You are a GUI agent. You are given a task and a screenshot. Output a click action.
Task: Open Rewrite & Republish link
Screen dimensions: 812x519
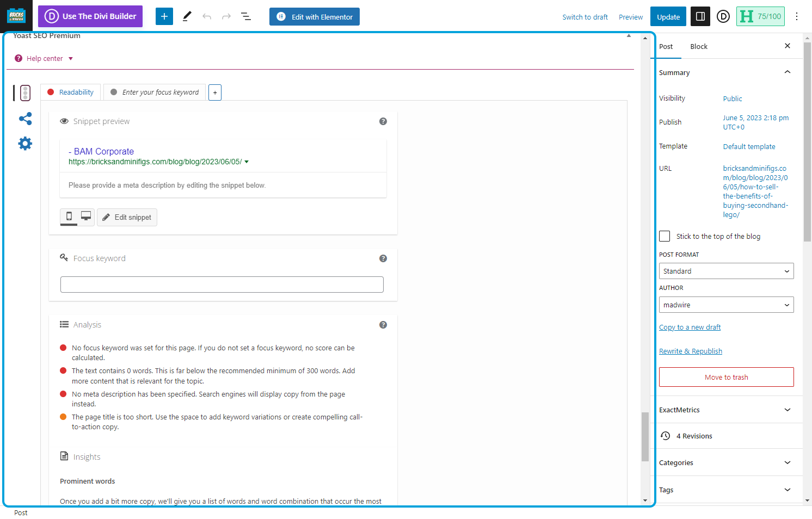pyautogui.click(x=691, y=351)
